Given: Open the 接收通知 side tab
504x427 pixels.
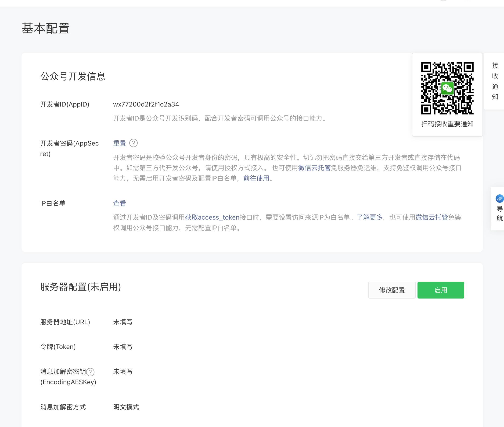Looking at the screenshot, I should (495, 81).
